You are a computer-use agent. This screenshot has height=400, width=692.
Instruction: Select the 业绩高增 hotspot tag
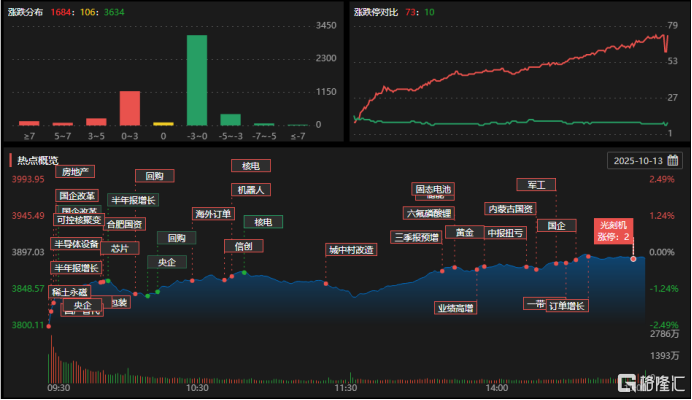pyautogui.click(x=455, y=308)
